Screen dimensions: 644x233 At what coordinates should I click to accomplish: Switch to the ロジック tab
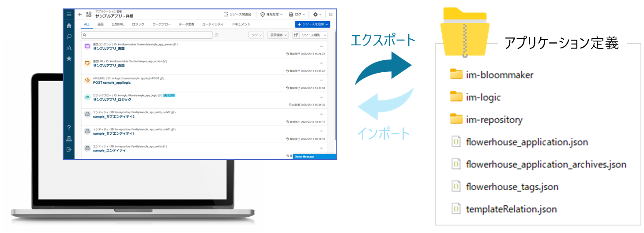tap(138, 24)
